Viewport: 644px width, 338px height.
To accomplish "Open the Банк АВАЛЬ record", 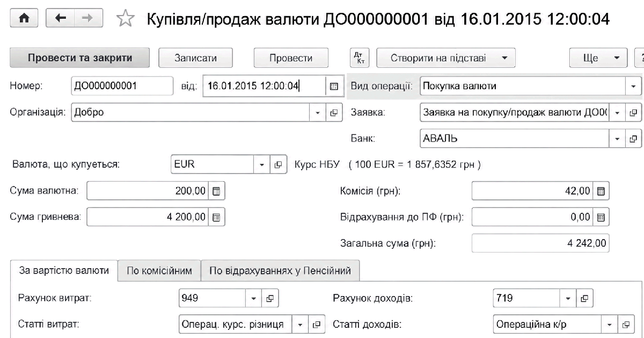I will tap(634, 138).
